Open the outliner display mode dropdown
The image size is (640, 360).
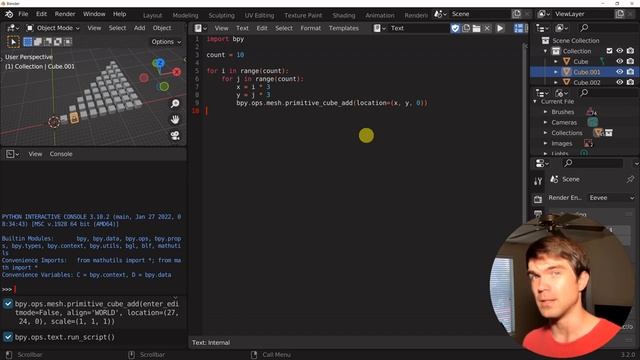[562, 28]
